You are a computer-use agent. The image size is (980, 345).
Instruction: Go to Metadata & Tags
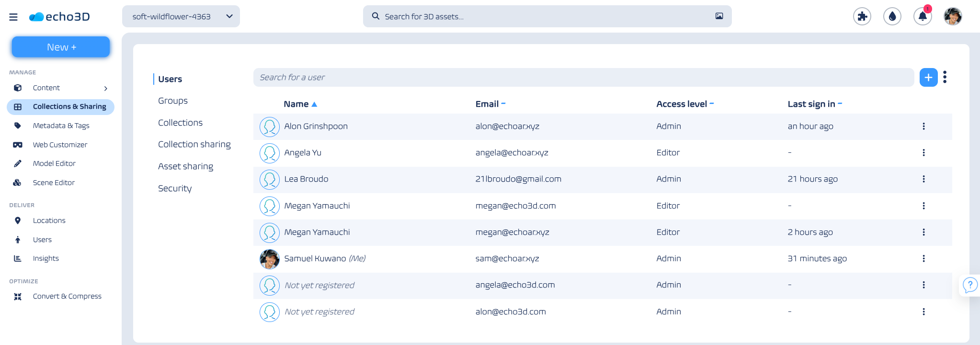pyautogui.click(x=61, y=126)
